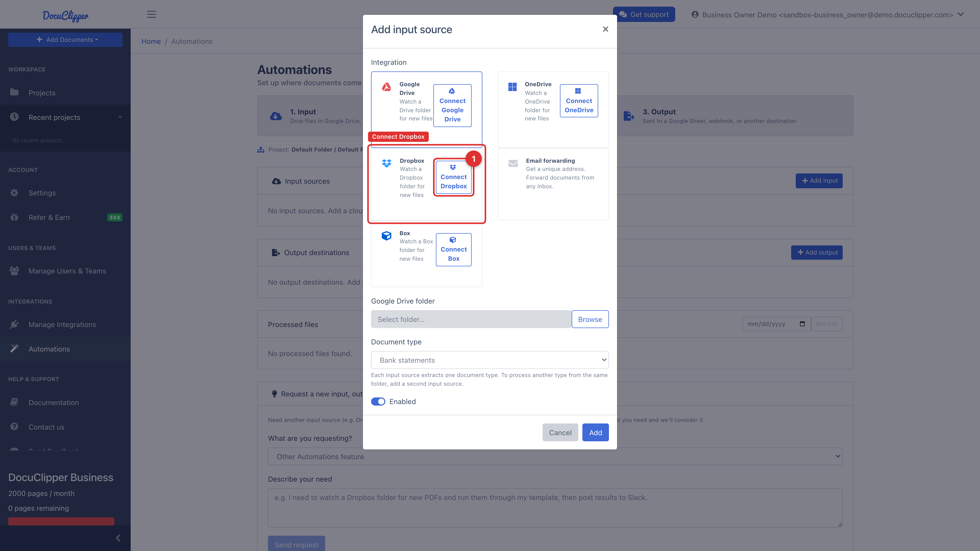The height and width of the screenshot is (551, 980).
Task: Click the Automations wand icon
Action: click(x=15, y=348)
